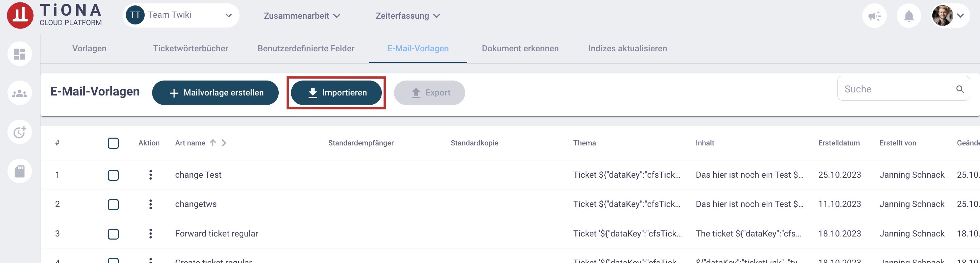Click the Export button
The image size is (980, 263).
pyautogui.click(x=429, y=93)
